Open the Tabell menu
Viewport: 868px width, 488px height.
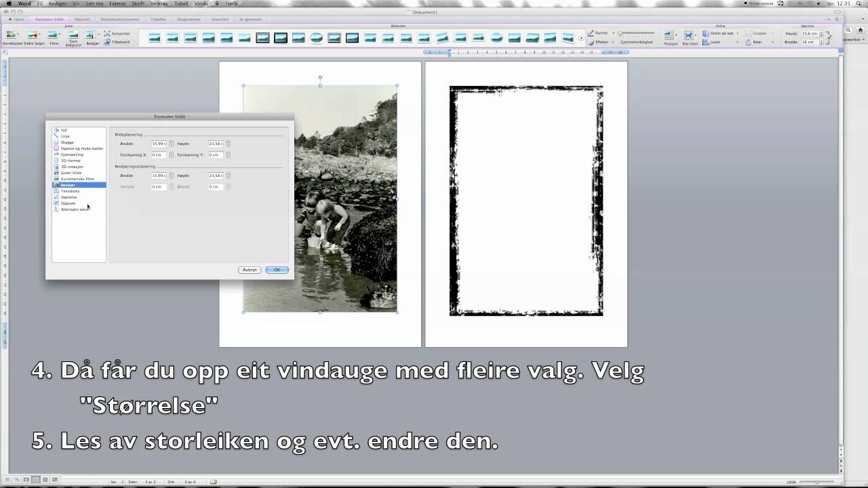click(x=181, y=3)
